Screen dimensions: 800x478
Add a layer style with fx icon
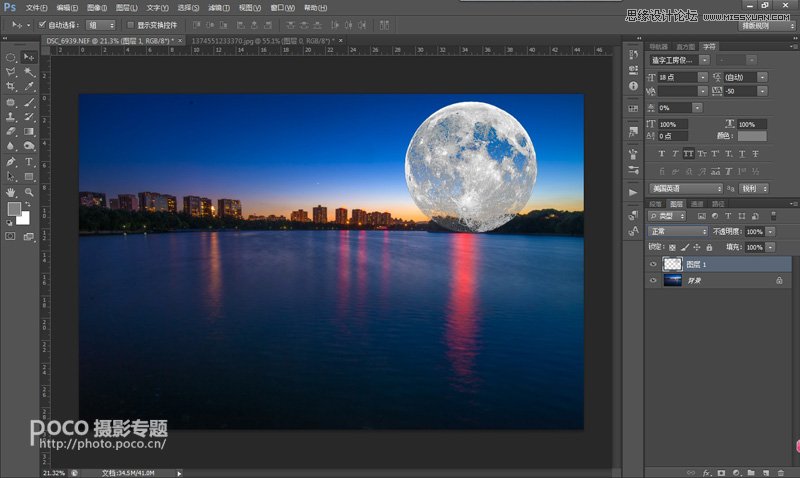707,473
